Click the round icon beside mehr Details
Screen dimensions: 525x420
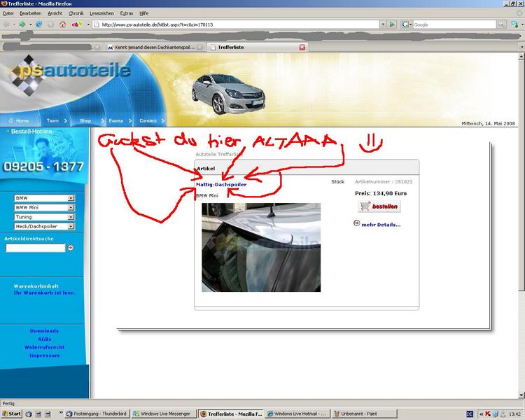tap(357, 224)
